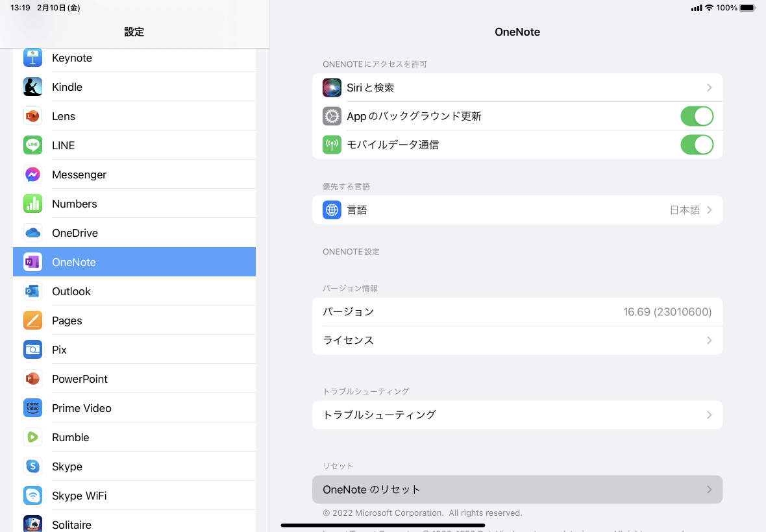Tap the Numbers app icon
766x532 pixels.
(x=32, y=204)
